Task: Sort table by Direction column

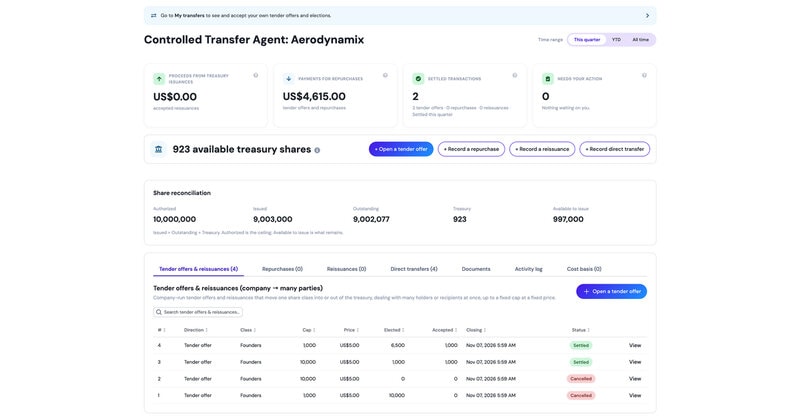Action: point(195,330)
